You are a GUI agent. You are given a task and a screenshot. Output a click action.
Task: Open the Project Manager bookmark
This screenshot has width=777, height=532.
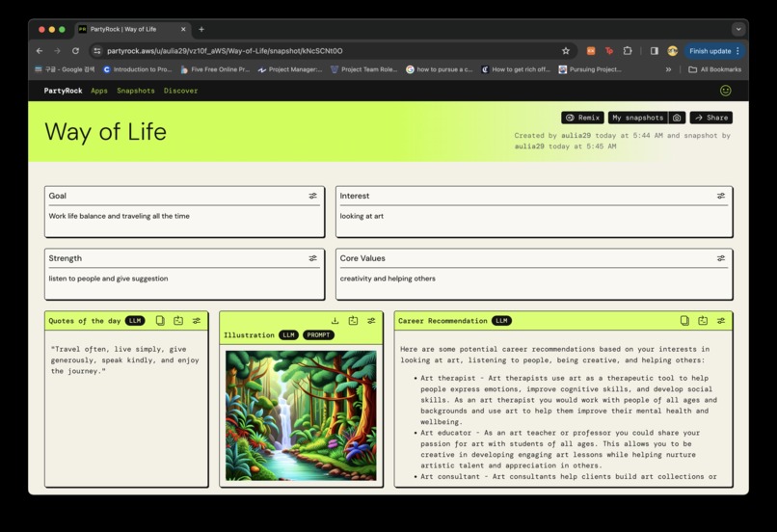pos(290,69)
